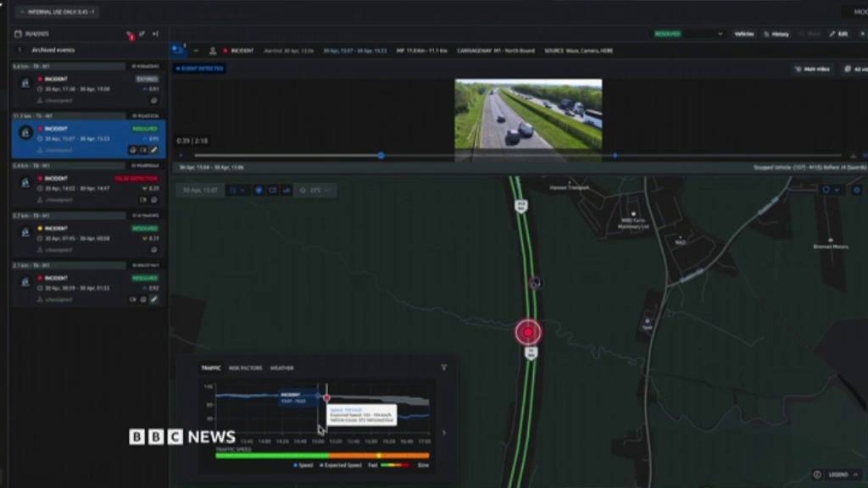
Task: Click the collapse sidebar arrow icon
Action: click(155, 35)
